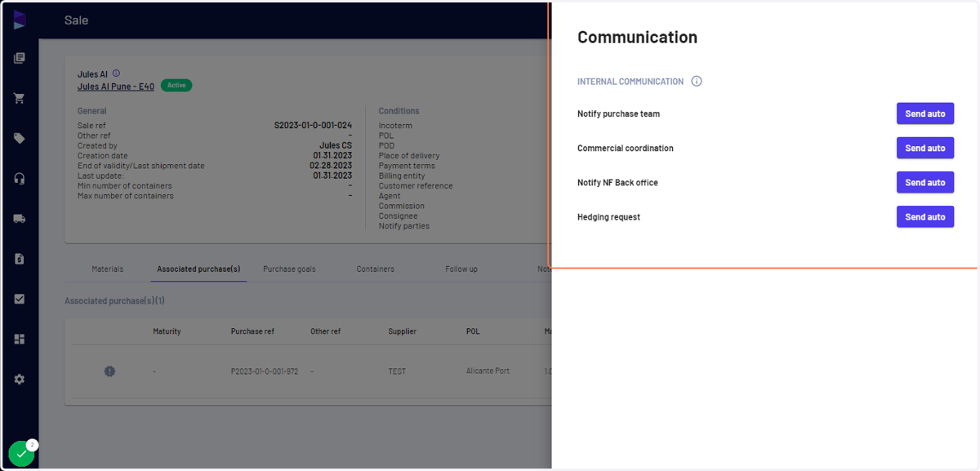The height and width of the screenshot is (471, 980).
Task: Switch to the Containers tab
Action: (376, 269)
